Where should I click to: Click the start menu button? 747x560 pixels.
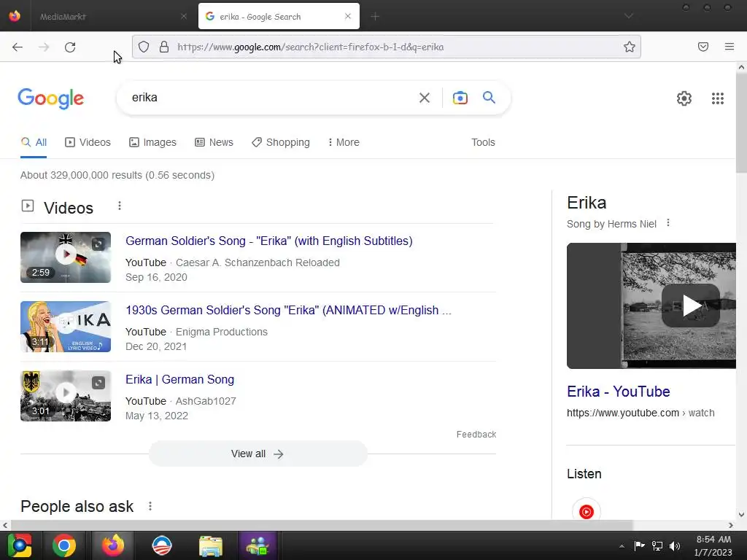pos(20,545)
